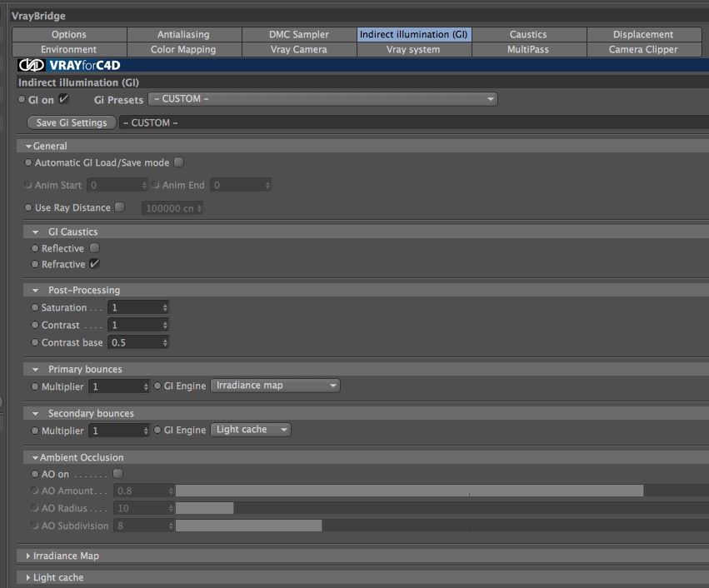709x588 pixels.
Task: Click the Contrast stepper arrows
Action: (165, 325)
